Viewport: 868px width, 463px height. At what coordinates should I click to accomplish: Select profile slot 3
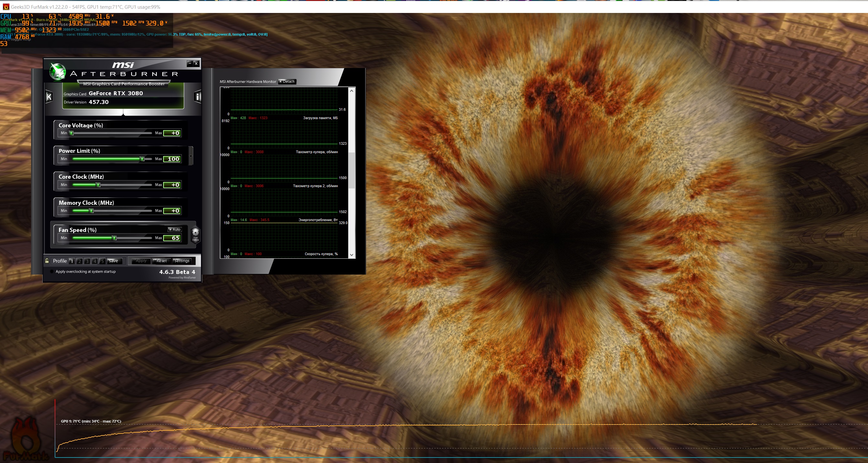point(87,261)
